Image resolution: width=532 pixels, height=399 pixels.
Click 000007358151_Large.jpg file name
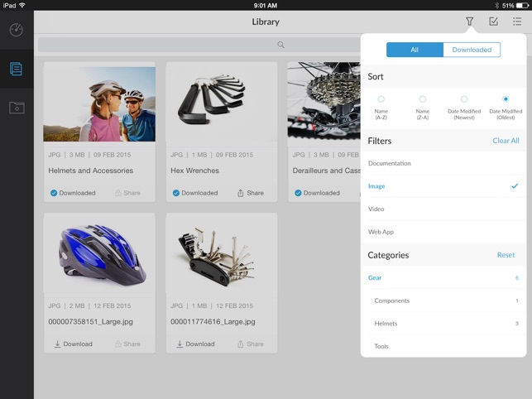90,321
